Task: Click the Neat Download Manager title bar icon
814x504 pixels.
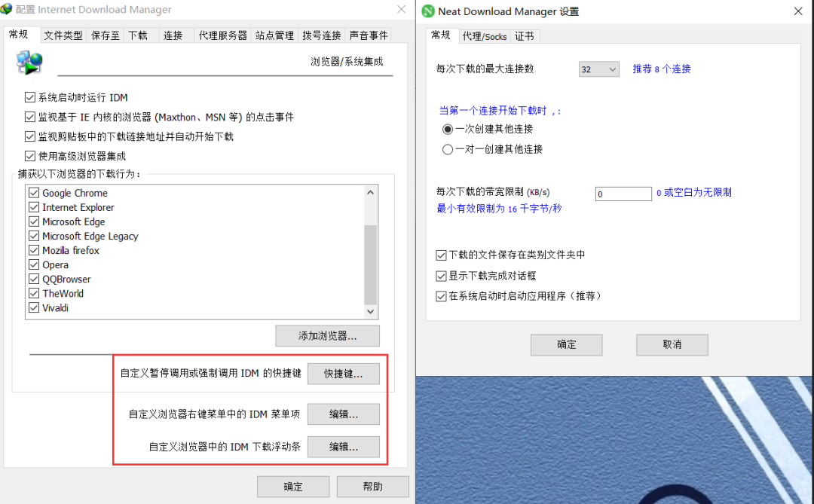Action: click(427, 11)
